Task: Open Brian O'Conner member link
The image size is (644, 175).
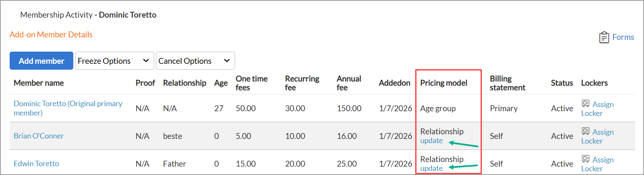Action: (x=39, y=136)
